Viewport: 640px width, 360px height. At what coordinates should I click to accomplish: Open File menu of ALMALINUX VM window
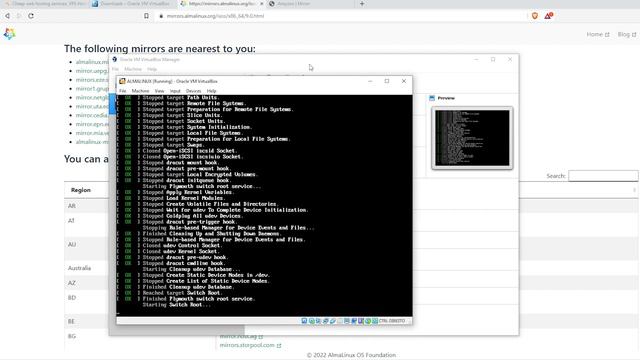click(122, 91)
